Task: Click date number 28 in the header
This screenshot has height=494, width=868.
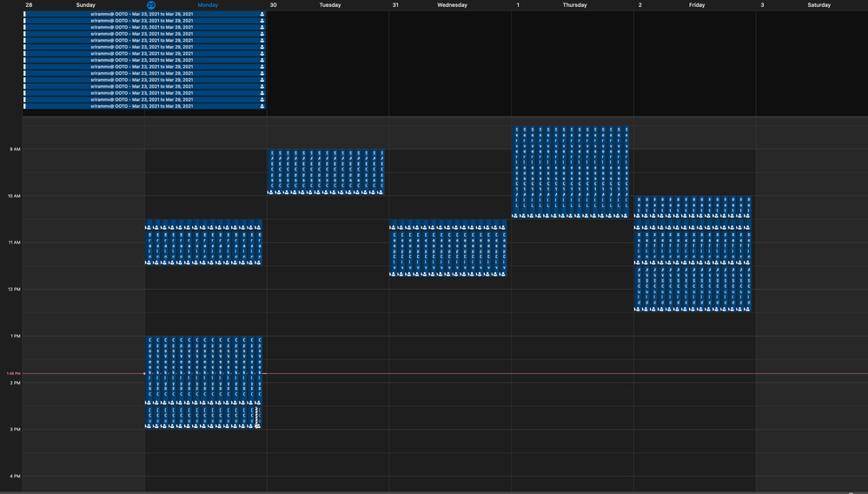Action: point(29,5)
